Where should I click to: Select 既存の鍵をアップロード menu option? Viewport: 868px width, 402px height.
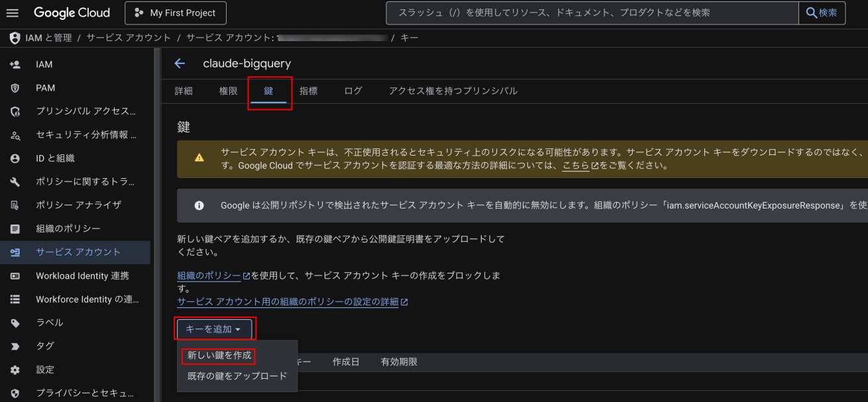pos(237,376)
